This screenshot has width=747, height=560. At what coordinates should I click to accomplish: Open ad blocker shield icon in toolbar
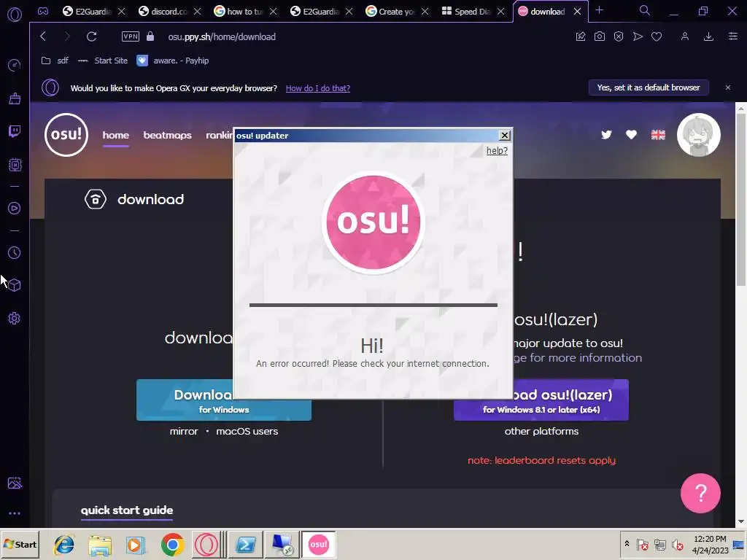[619, 36]
